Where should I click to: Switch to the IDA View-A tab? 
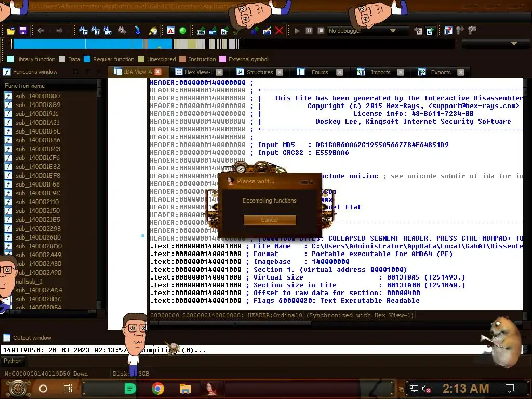[137, 72]
